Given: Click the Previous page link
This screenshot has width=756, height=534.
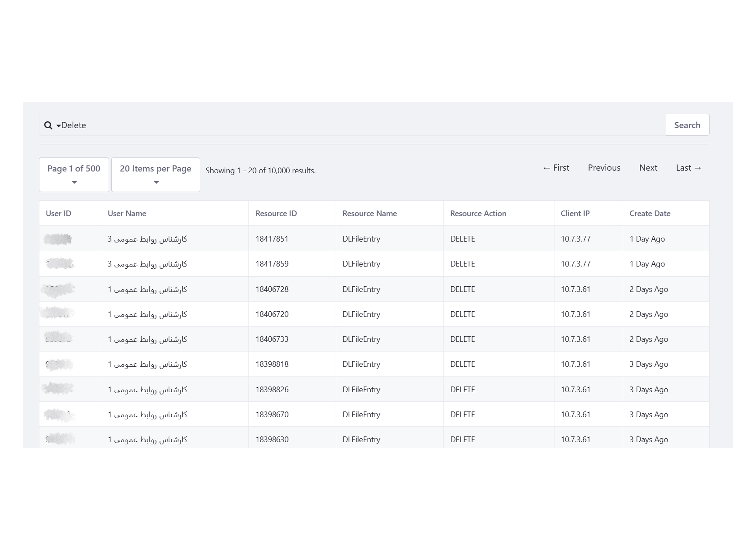Looking at the screenshot, I should click(x=604, y=168).
